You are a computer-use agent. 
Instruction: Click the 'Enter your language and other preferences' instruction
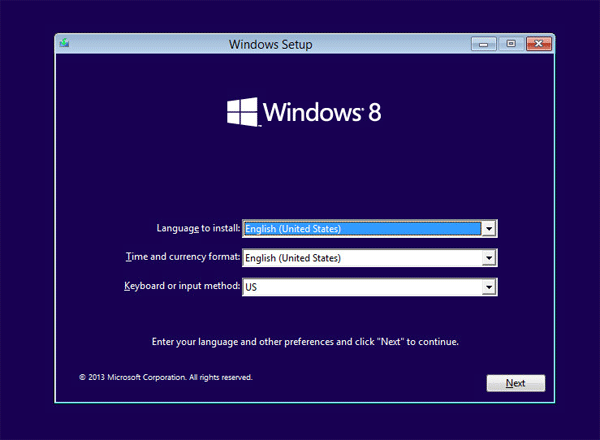click(x=305, y=342)
